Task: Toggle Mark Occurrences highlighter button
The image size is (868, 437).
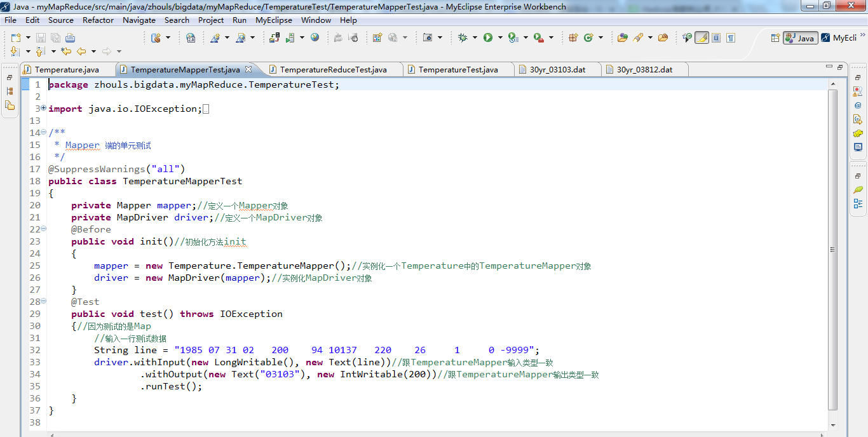Action: (702, 38)
